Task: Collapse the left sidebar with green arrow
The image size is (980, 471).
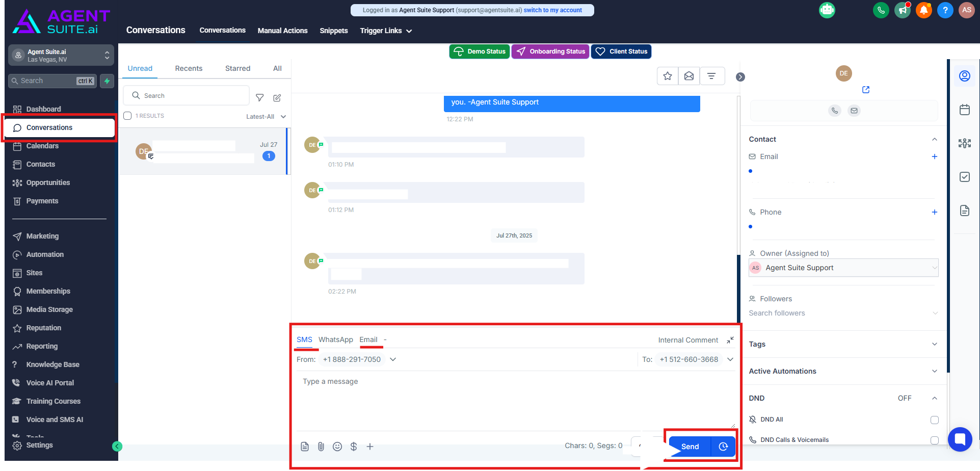Action: (117, 447)
